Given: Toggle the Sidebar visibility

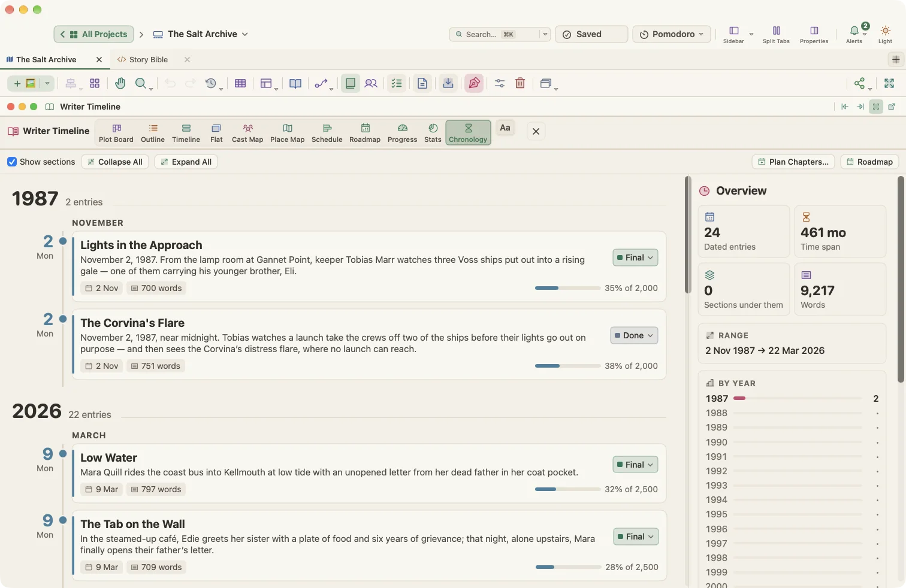Looking at the screenshot, I should [x=733, y=34].
